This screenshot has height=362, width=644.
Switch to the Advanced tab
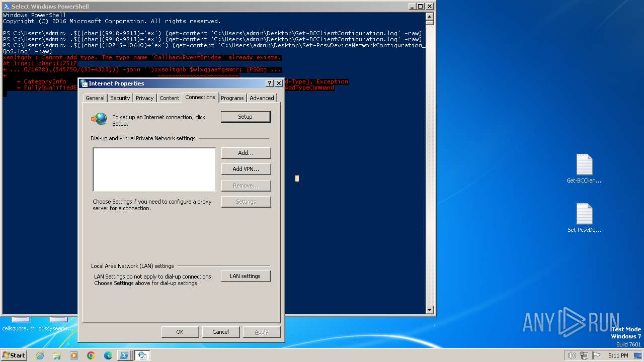point(262,98)
